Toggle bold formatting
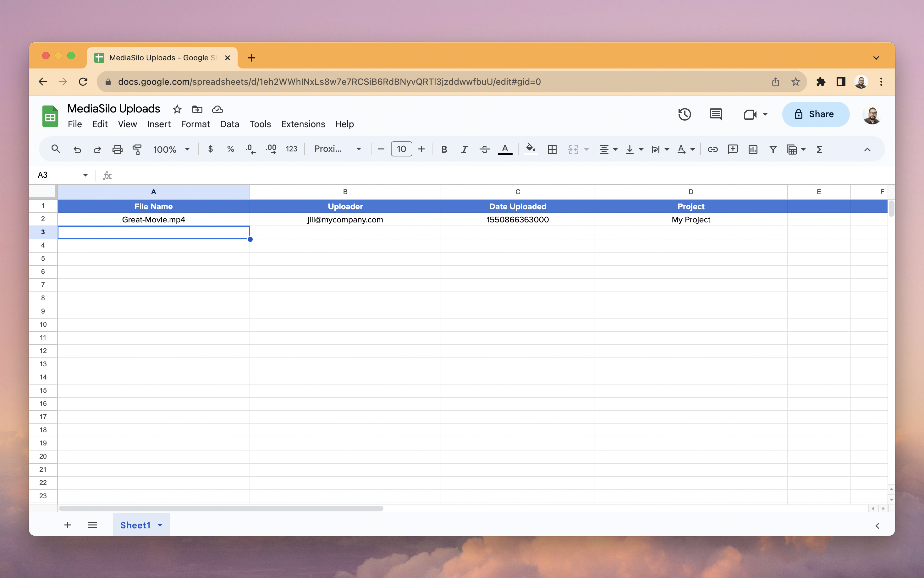The width and height of the screenshot is (924, 578). tap(444, 150)
